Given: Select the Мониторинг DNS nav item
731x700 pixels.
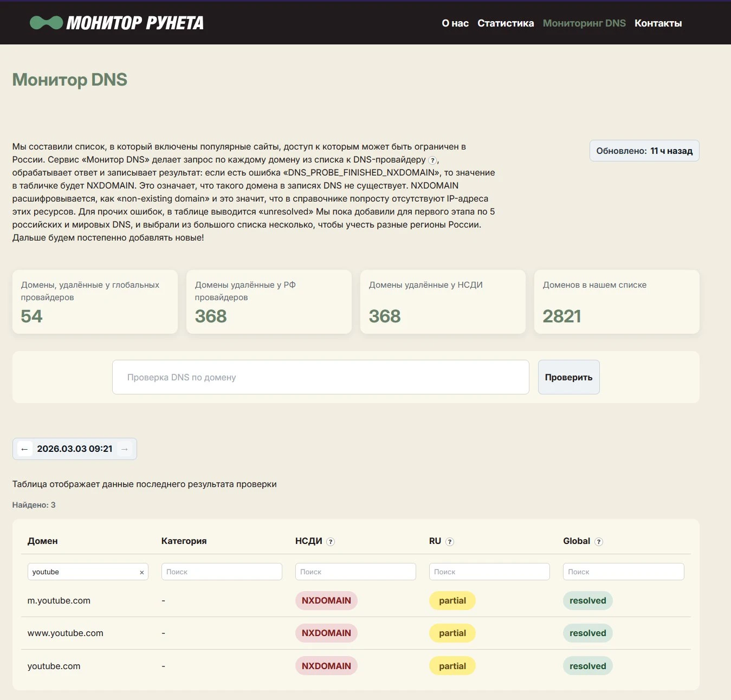Looking at the screenshot, I should click(x=584, y=23).
